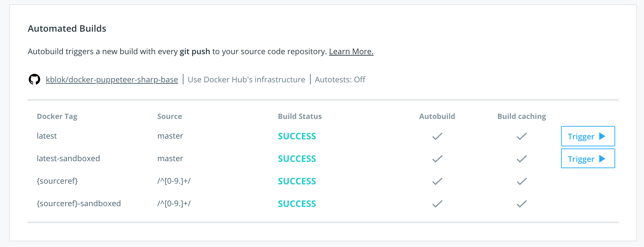Click SUCCESS status of {sourceref}-sandboxed build
The width and height of the screenshot is (644, 247).
point(297,204)
